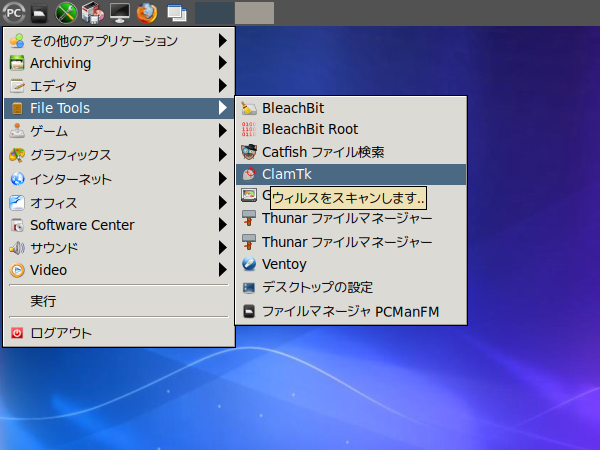Image resolution: width=600 pixels, height=450 pixels.
Task: Click the File Tools cabinet icon
Action: 17,108
